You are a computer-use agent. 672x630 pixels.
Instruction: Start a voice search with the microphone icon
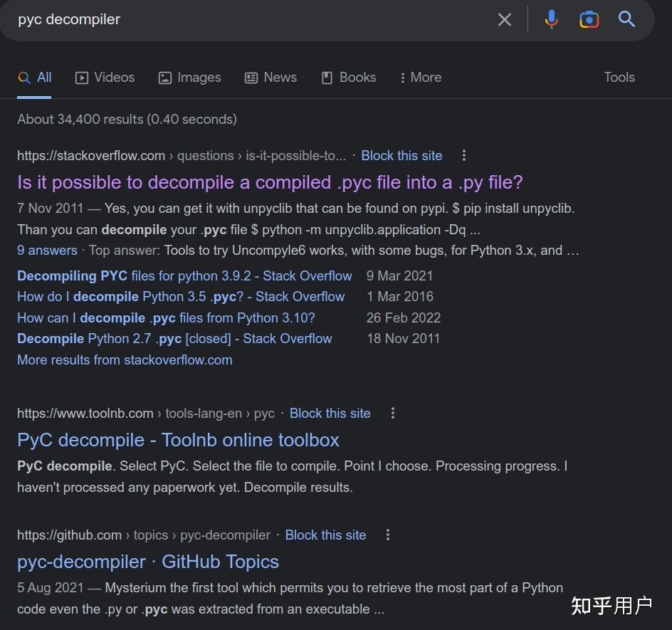point(552,19)
